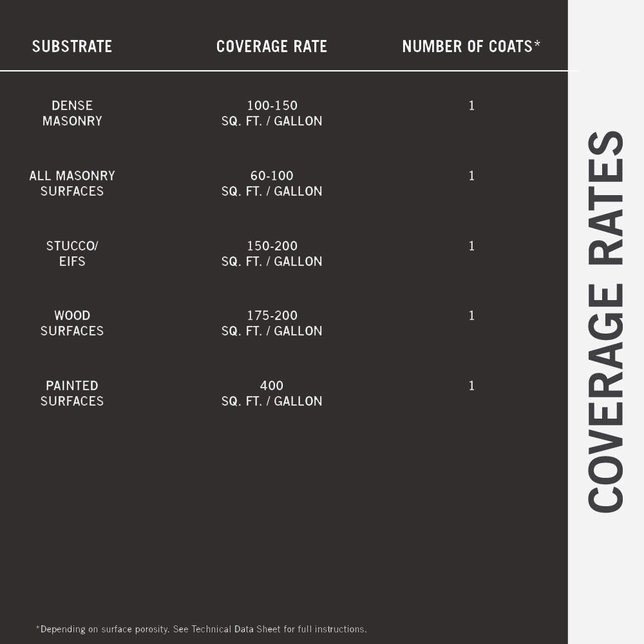Screen dimensions: 644x644
Task: Click coat count for All Masonry Surfaces
Action: pos(471,176)
